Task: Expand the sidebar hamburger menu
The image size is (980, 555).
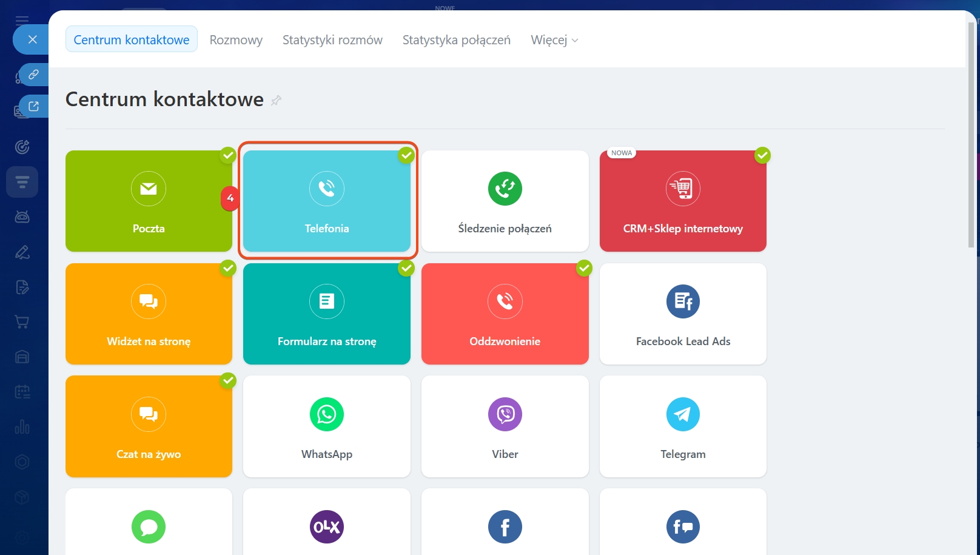Action: click(x=22, y=19)
